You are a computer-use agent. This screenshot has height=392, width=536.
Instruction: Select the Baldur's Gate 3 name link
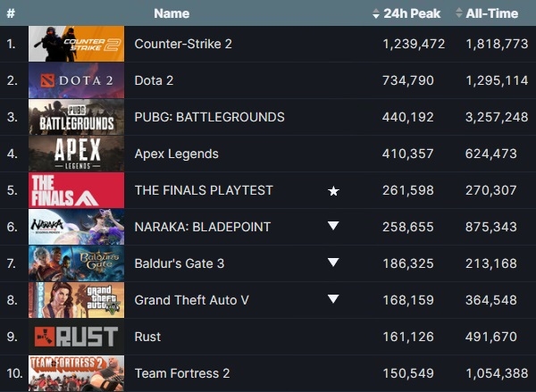(180, 263)
